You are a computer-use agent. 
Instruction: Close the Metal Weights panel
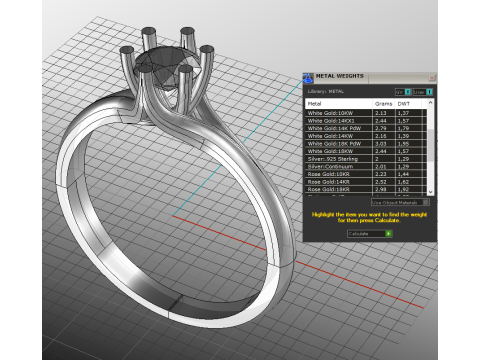[432, 78]
